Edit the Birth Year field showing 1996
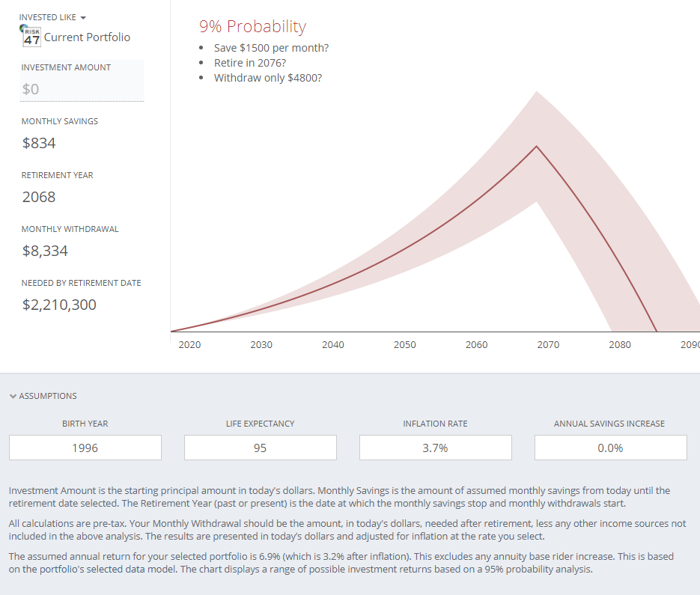This screenshot has width=700, height=595. click(85, 448)
